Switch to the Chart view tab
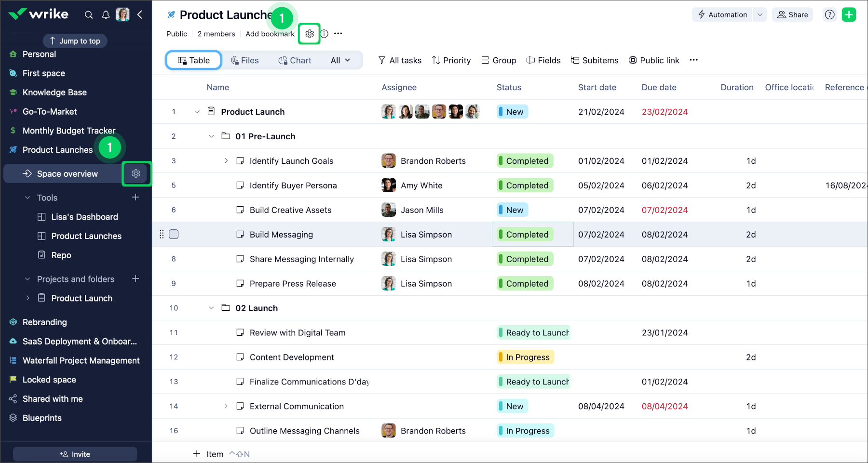 pos(295,60)
